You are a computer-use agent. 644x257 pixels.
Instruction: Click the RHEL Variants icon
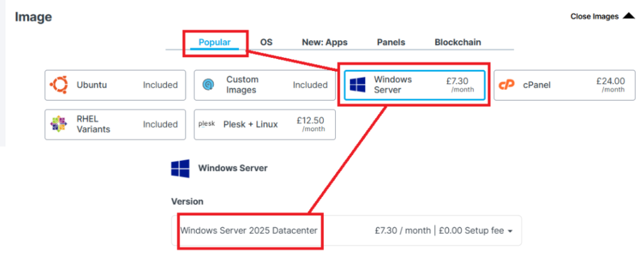click(58, 124)
